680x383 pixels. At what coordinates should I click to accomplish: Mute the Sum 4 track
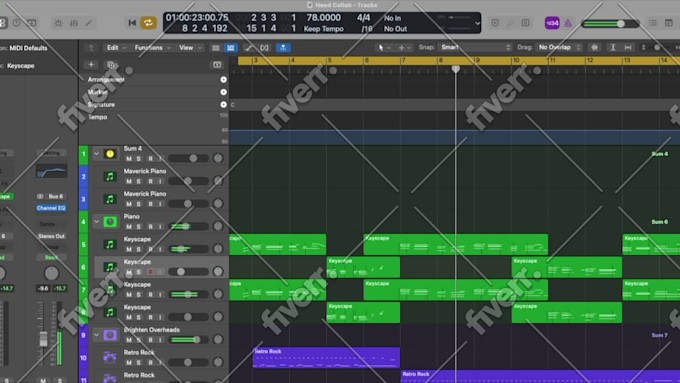click(x=129, y=159)
